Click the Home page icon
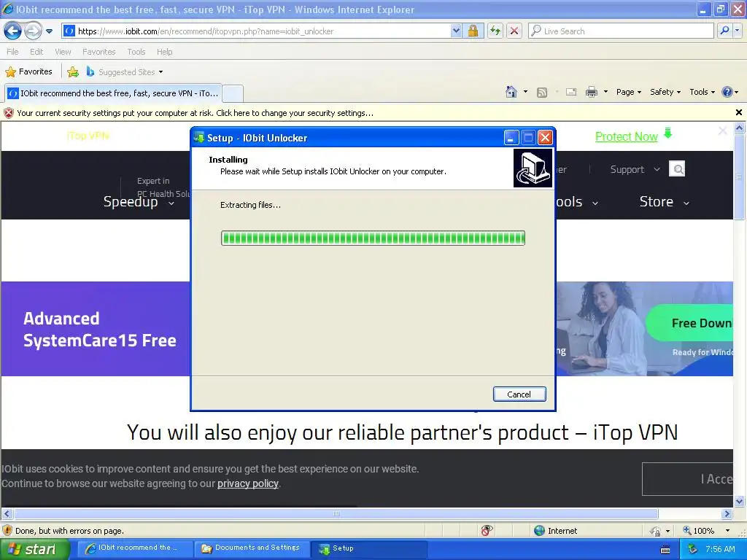 pos(511,92)
